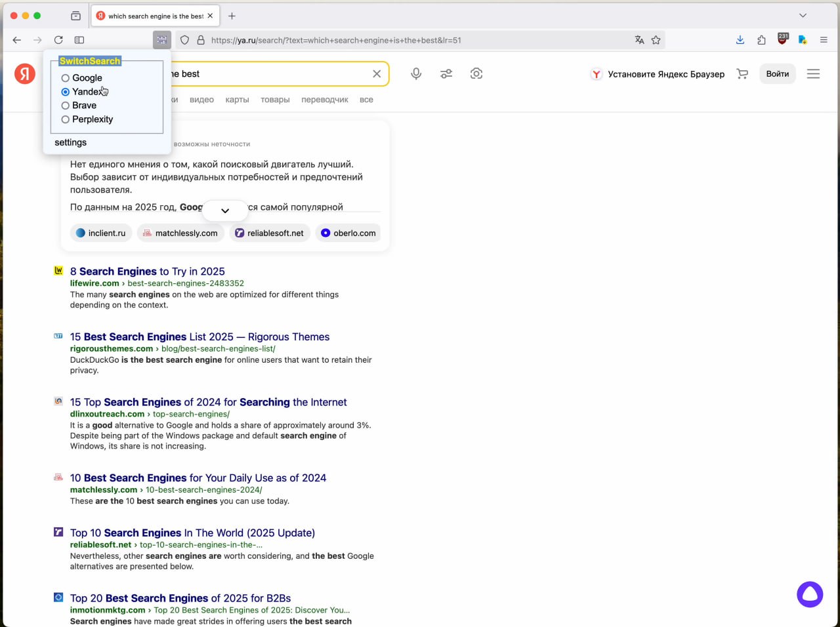The height and width of the screenshot is (627, 840).
Task: Bookmark this page with the star
Action: (x=656, y=40)
